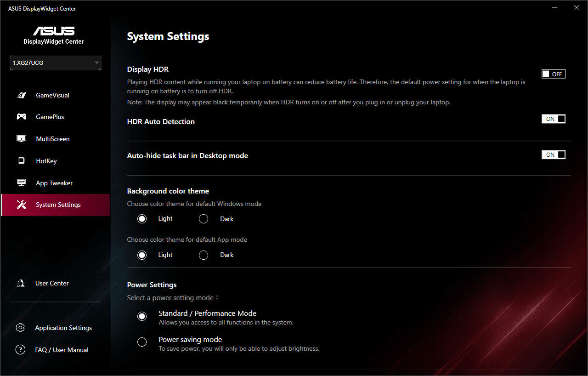Click the MultiScreen monitor icon

21,139
